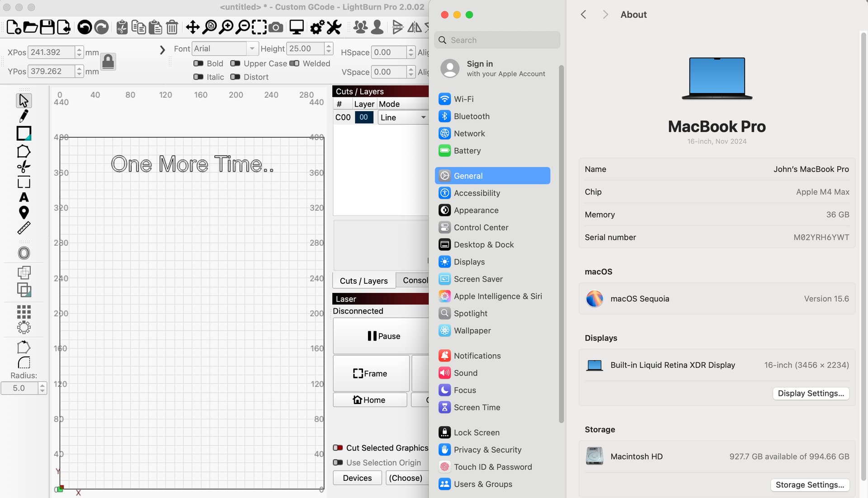Select the Create Text tool
Viewport: 868px width, 498px height.
coord(24,197)
